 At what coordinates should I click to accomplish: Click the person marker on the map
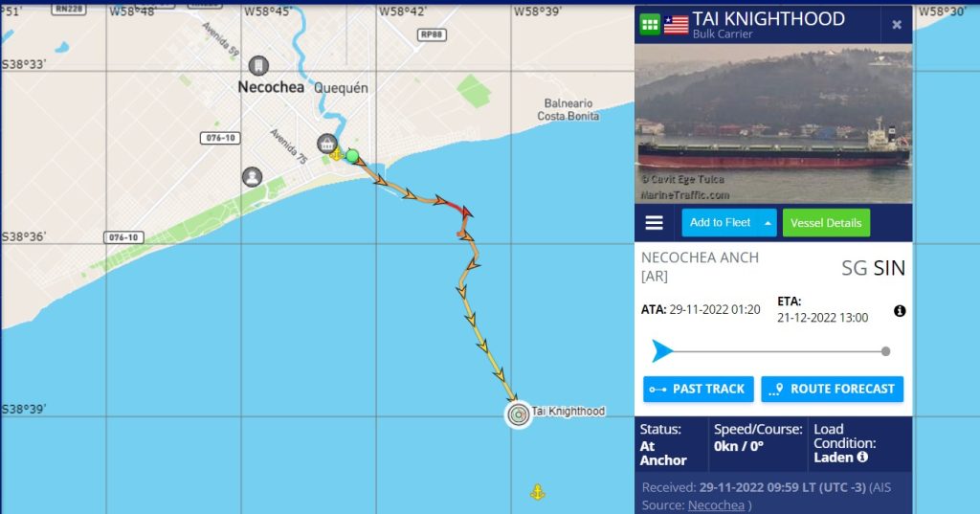(x=252, y=177)
